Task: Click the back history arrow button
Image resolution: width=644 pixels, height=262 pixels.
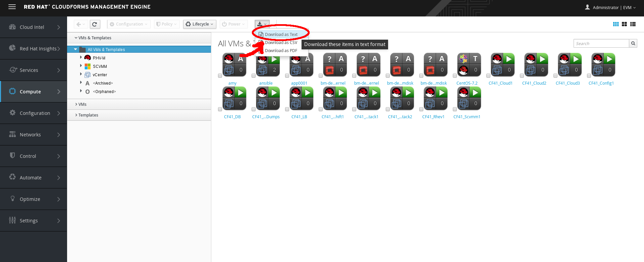Action: (x=81, y=24)
